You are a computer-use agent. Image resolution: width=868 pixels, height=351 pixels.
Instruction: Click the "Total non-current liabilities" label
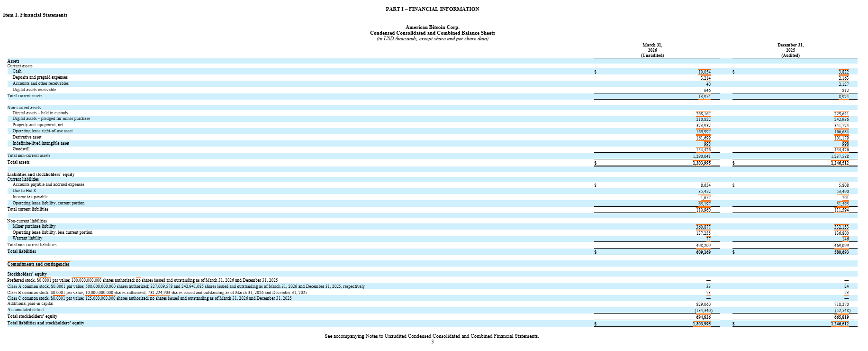pyautogui.click(x=32, y=245)
